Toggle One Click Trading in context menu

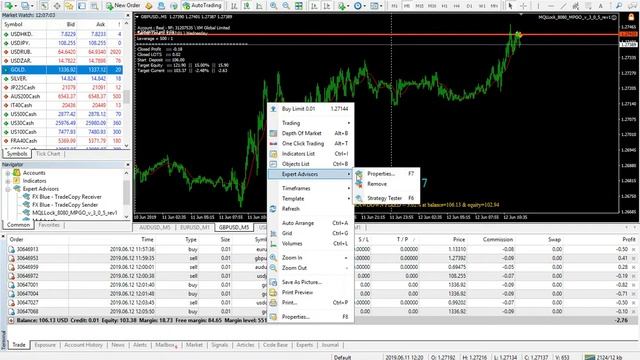[x=311, y=143]
